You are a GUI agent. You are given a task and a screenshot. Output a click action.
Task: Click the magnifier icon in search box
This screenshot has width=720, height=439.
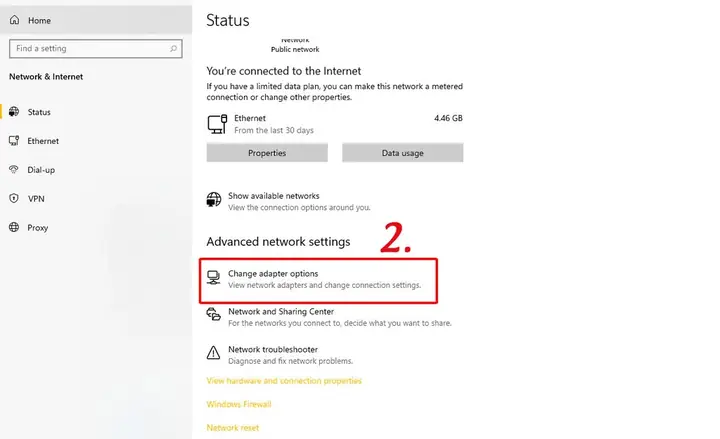tap(173, 48)
